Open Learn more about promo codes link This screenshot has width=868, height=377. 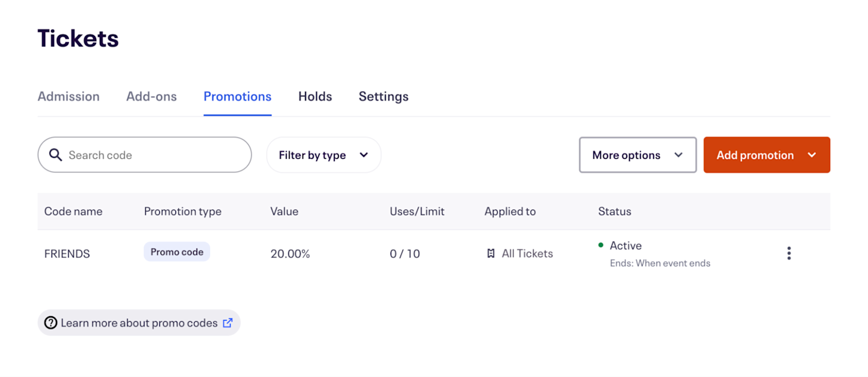139,323
